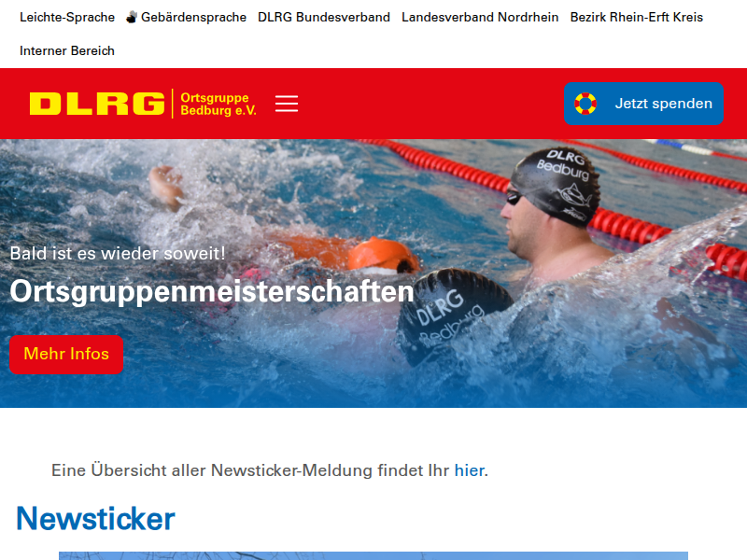Click 'Bald ist es wieder soweit!' caption
This screenshot has height=560, width=747.
tap(118, 253)
